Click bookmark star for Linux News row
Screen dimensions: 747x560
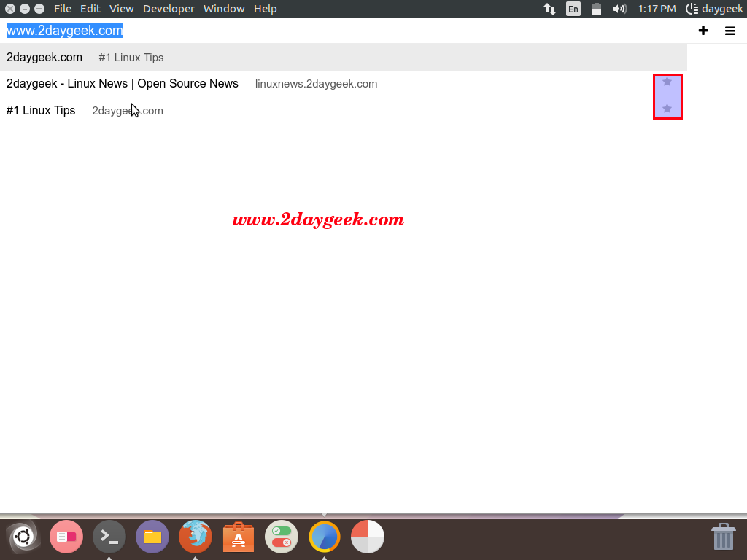(667, 82)
